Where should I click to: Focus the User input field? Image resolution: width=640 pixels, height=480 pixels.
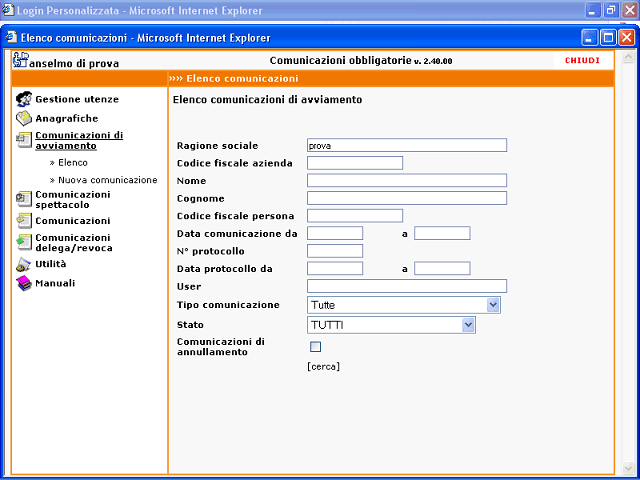407,286
